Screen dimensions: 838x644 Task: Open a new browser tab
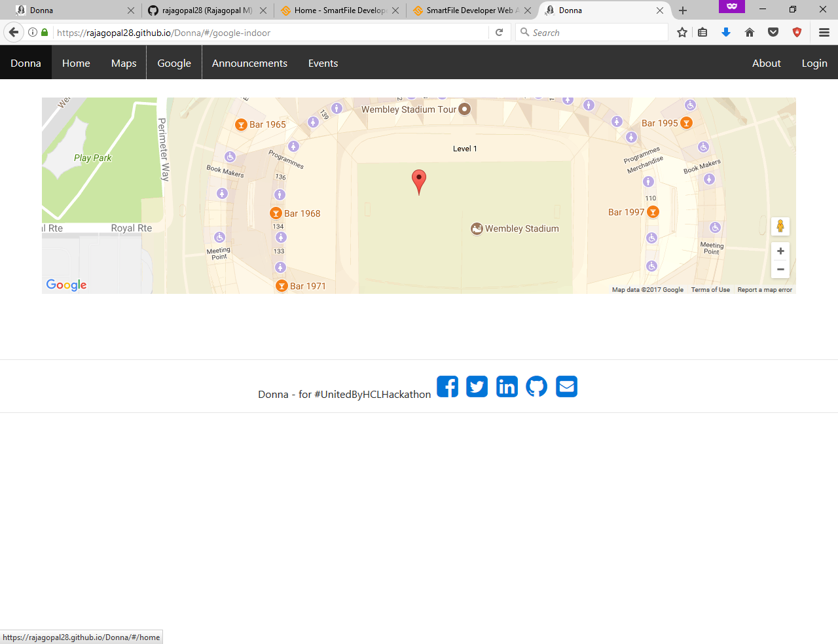point(683,10)
